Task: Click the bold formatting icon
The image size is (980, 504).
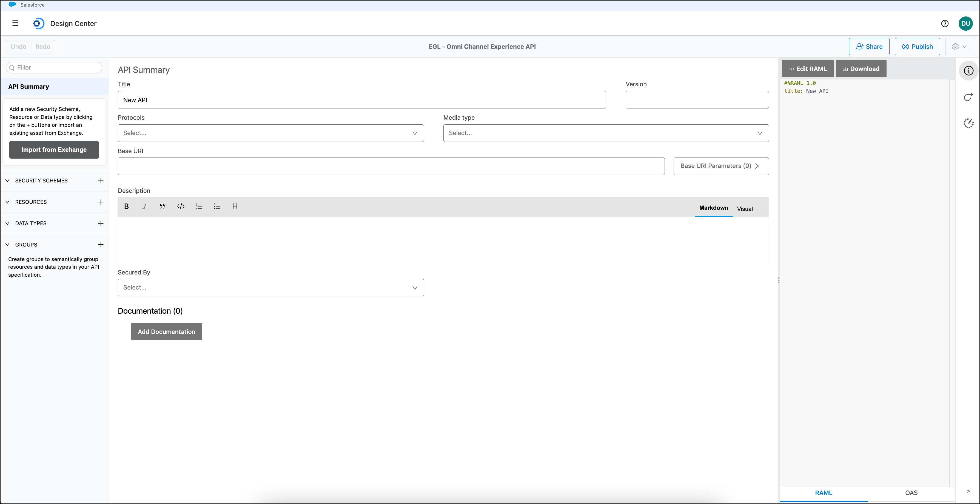Action: [127, 206]
